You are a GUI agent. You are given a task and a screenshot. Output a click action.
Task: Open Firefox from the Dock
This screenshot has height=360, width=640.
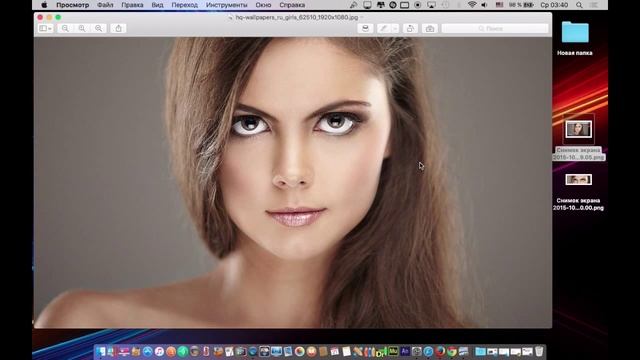pos(440,351)
